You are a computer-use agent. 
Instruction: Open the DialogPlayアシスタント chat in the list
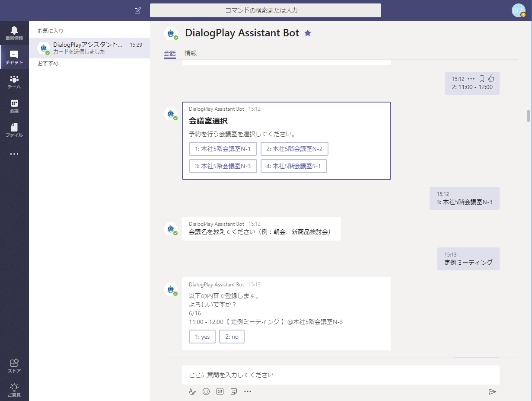(x=89, y=48)
